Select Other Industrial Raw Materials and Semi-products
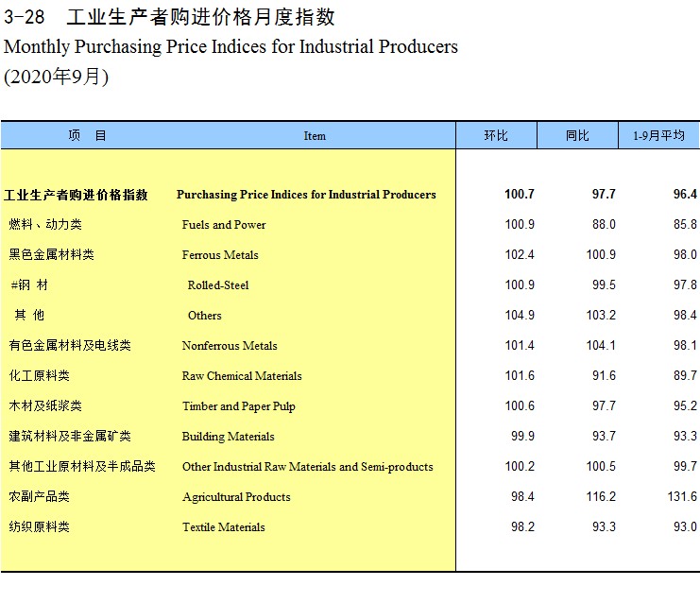Image resolution: width=700 pixels, height=603 pixels. (x=308, y=467)
